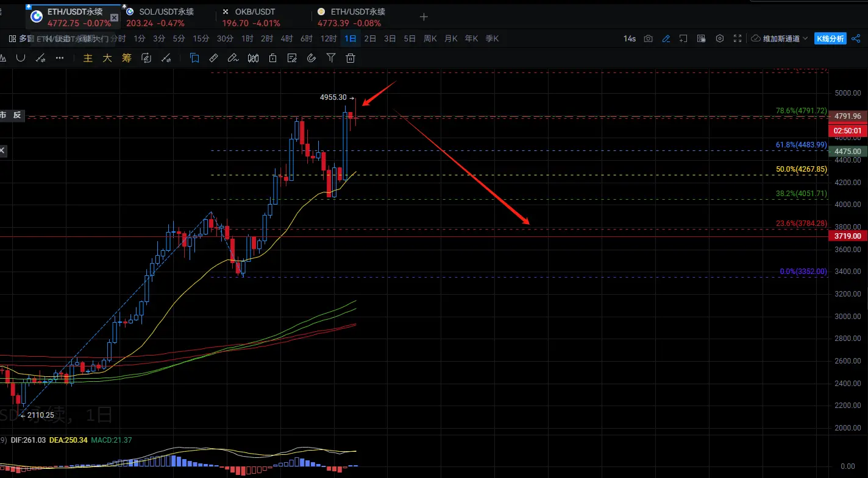Image resolution: width=868 pixels, height=478 pixels.
Task: Click the filter funnel icon
Action: click(331, 58)
